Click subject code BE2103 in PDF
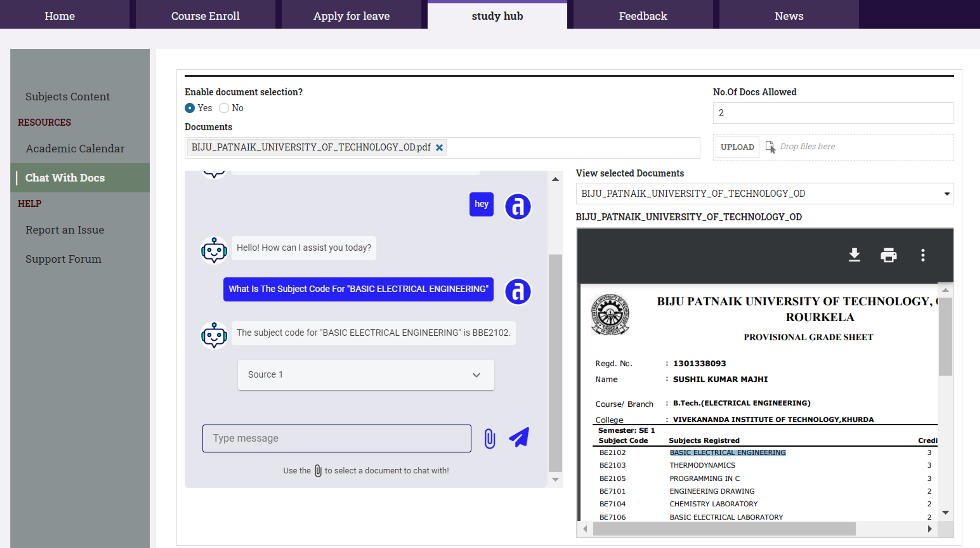Image resolution: width=980 pixels, height=548 pixels. click(612, 465)
